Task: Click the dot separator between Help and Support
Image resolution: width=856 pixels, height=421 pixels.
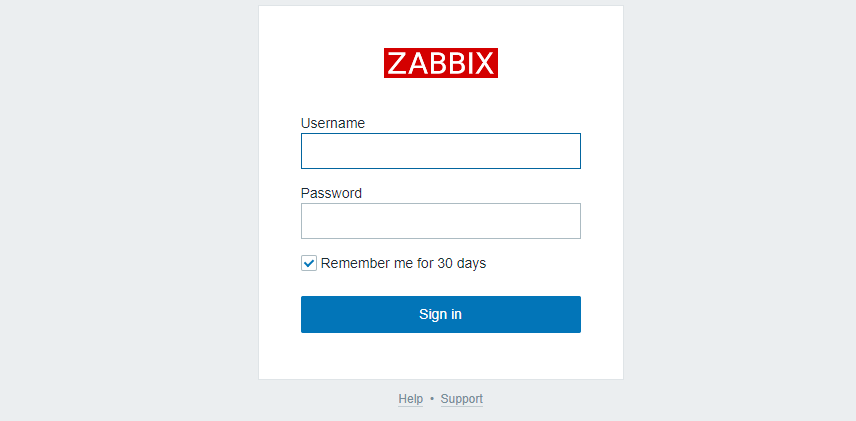Action: [432, 399]
